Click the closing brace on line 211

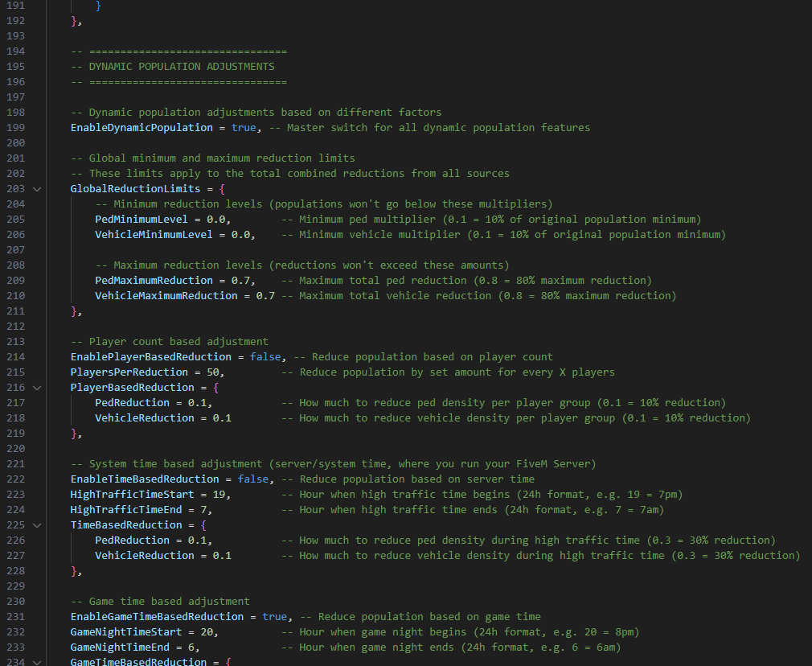click(73, 311)
